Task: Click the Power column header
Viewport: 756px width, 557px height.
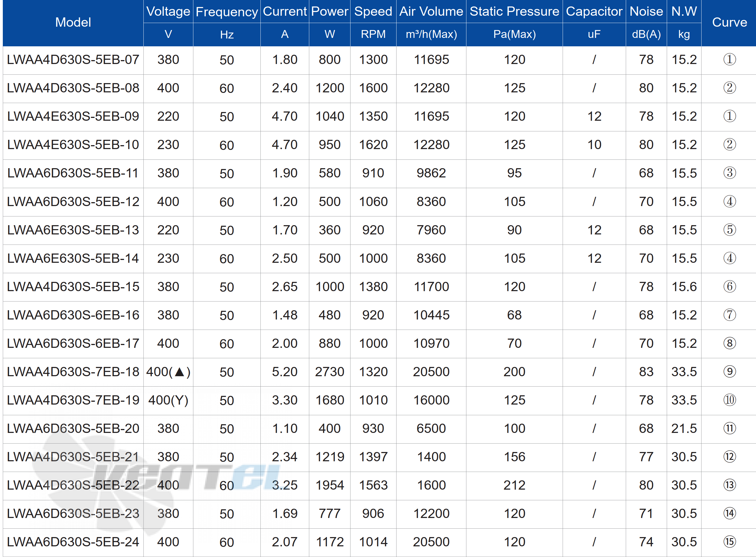Action: [330, 12]
